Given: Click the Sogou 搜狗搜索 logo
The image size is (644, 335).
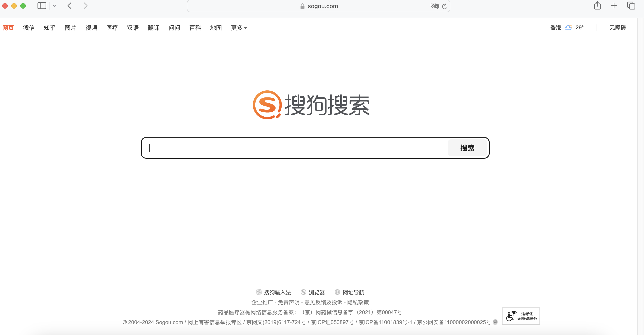Looking at the screenshot, I should point(311,105).
